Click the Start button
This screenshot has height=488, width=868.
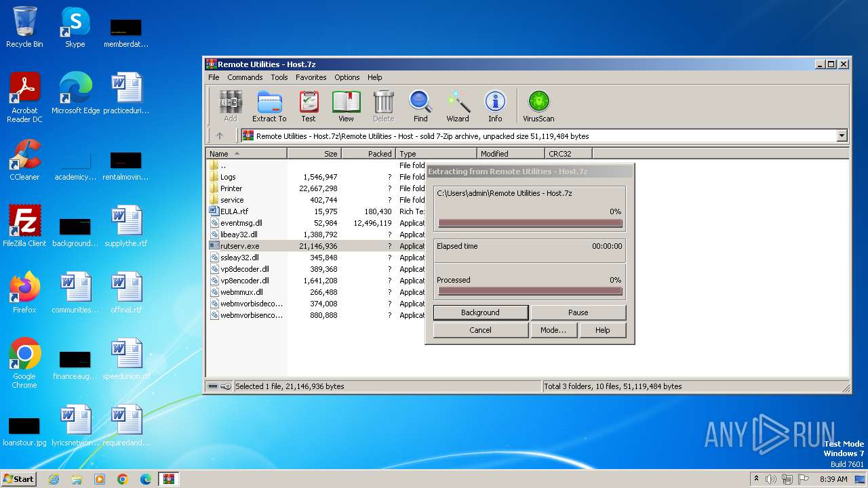pos(18,479)
